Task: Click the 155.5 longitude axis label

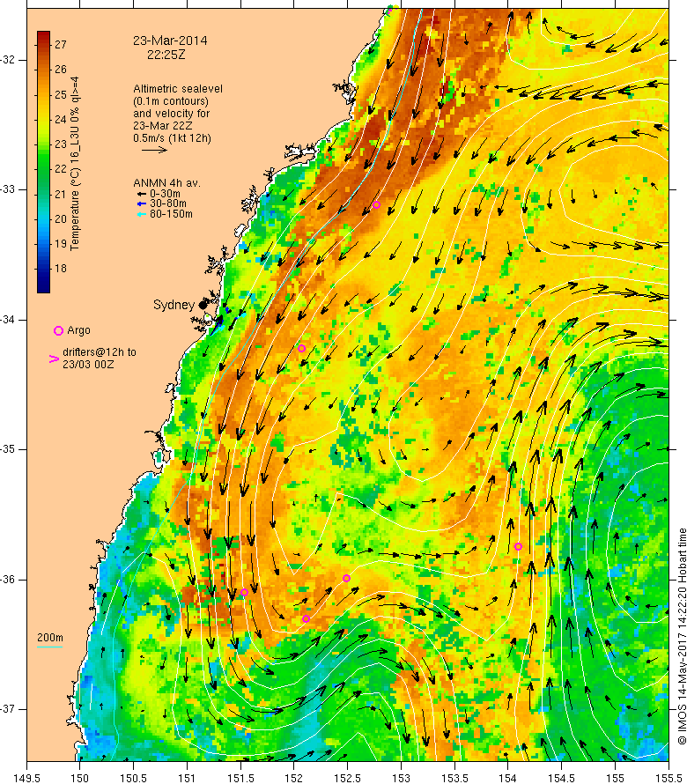Action: click(669, 778)
